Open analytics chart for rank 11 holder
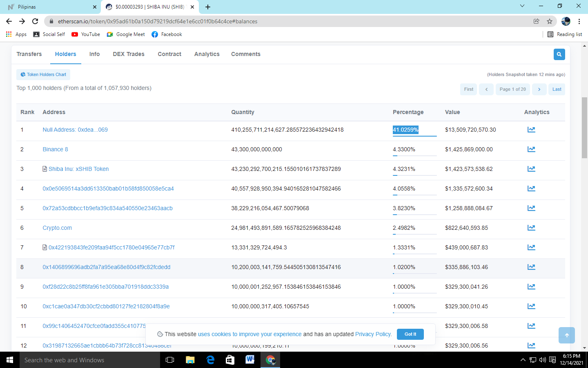588x368 pixels. [x=531, y=326]
